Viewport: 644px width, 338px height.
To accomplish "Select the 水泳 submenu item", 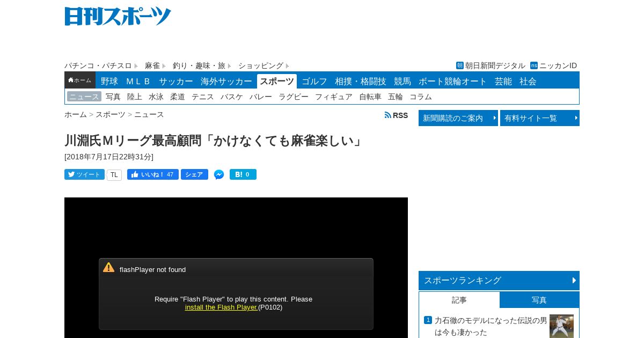I will [156, 97].
